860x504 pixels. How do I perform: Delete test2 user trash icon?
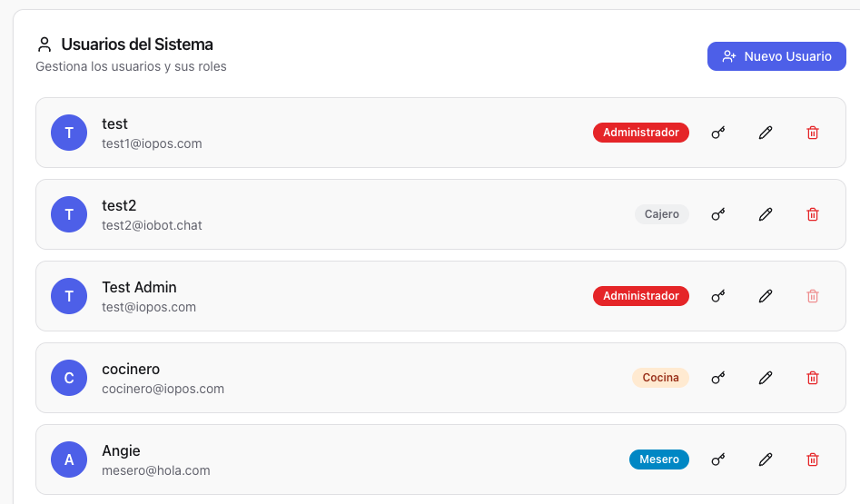[x=813, y=214]
